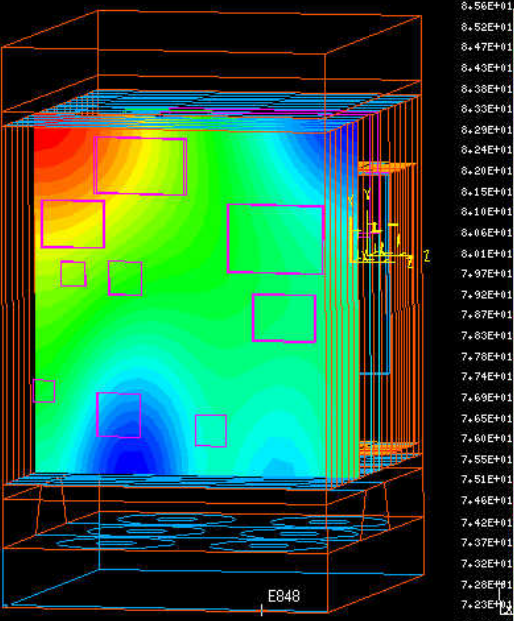The width and height of the screenshot is (514, 621).
Task: Click the 8.56E+01 legend value
Action: pyautogui.click(x=487, y=6)
